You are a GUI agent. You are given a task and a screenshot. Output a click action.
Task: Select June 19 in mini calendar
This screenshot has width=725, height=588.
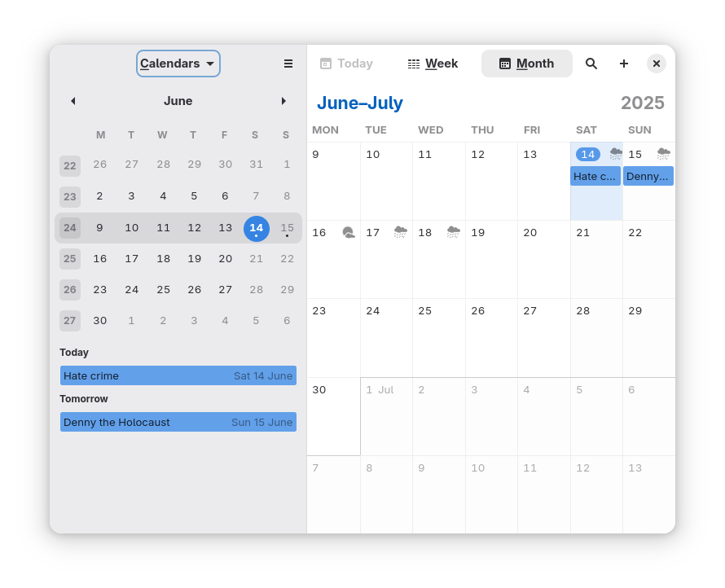pos(194,259)
